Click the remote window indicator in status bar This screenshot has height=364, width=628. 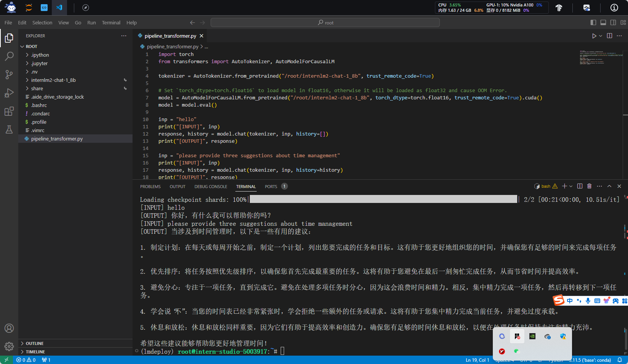point(6,360)
